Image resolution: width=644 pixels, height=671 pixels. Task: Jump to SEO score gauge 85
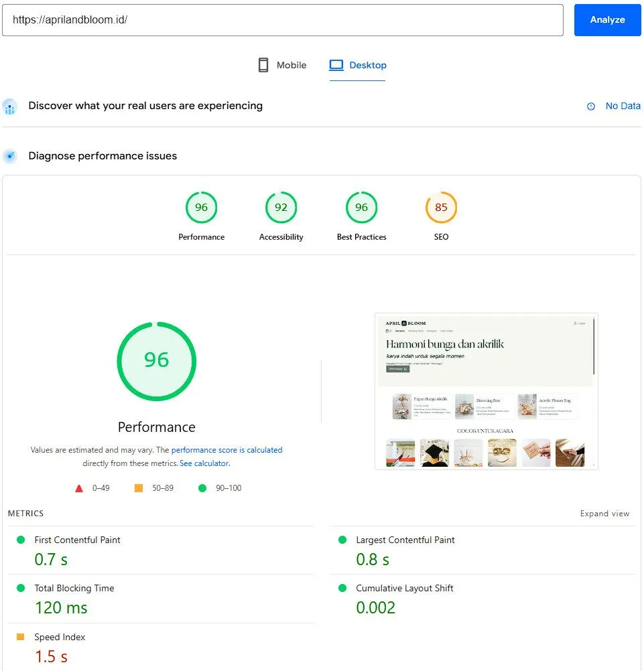[441, 208]
